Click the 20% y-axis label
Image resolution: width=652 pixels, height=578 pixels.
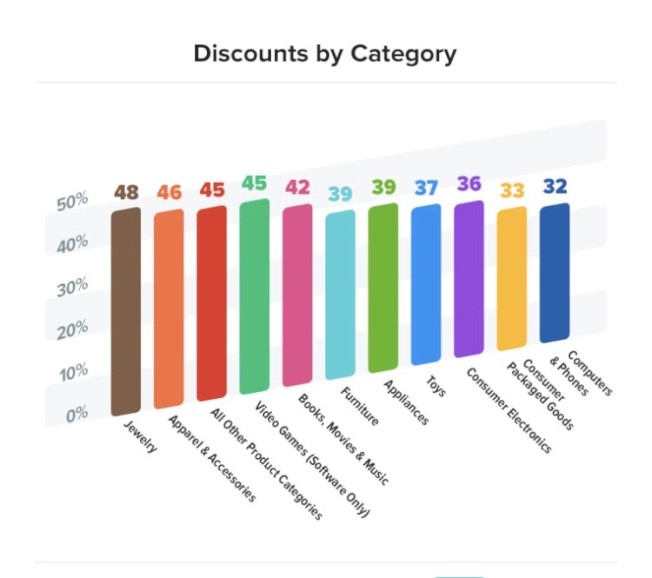(x=72, y=331)
